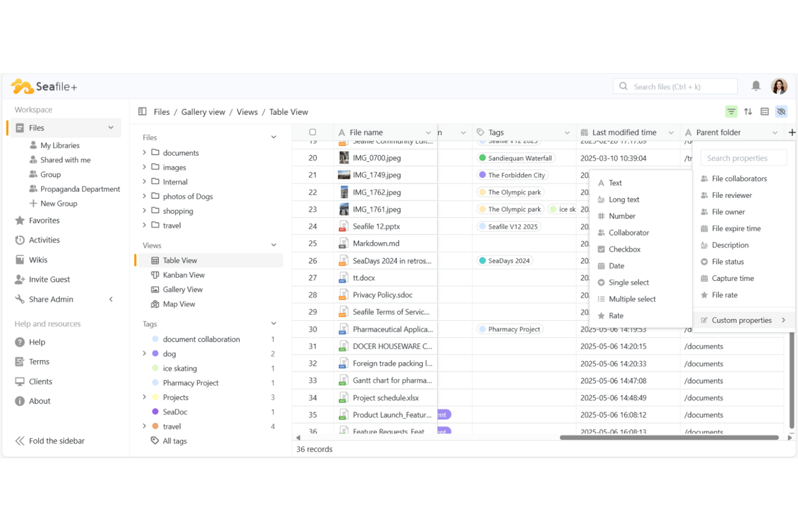Select the SeaDoc tag color dot

coord(155,412)
